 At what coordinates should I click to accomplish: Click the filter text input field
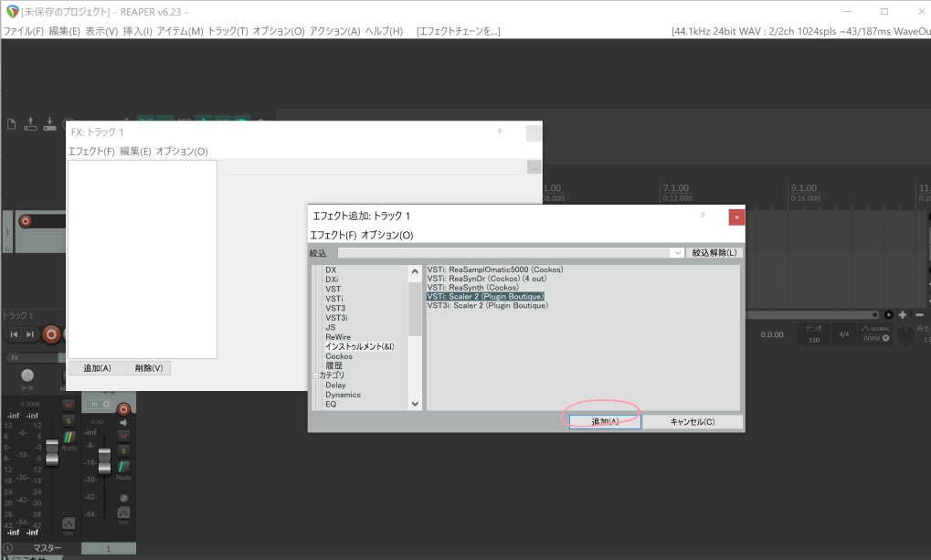click(504, 253)
